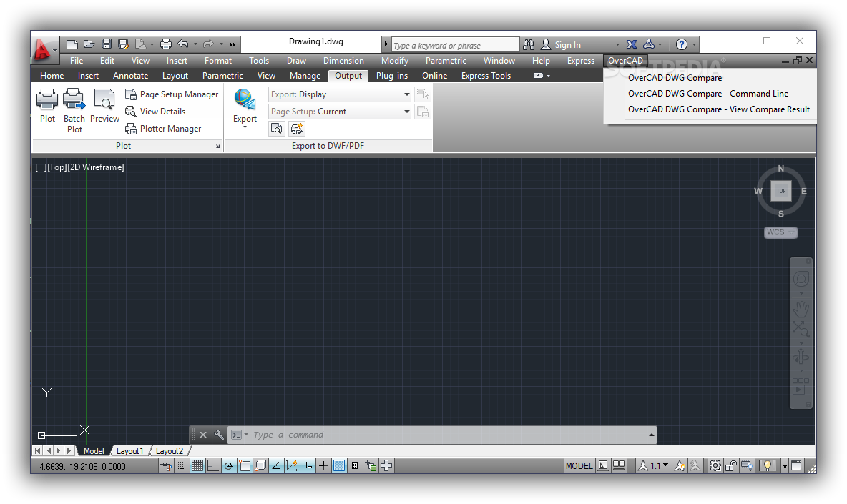
Task: Expand the Quick Access toolbar customize arrow
Action: tap(232, 44)
